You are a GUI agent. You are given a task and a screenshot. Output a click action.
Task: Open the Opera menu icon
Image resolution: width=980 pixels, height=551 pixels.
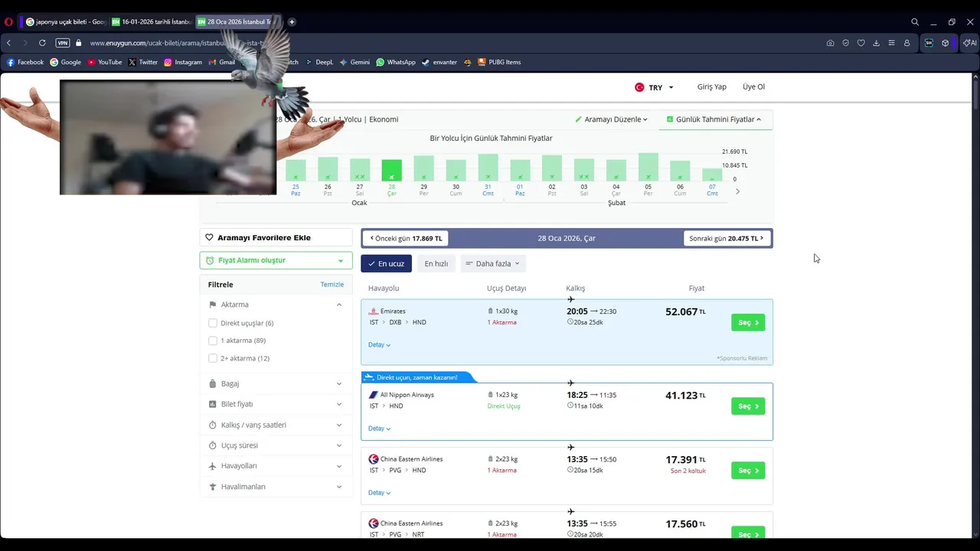[x=8, y=22]
